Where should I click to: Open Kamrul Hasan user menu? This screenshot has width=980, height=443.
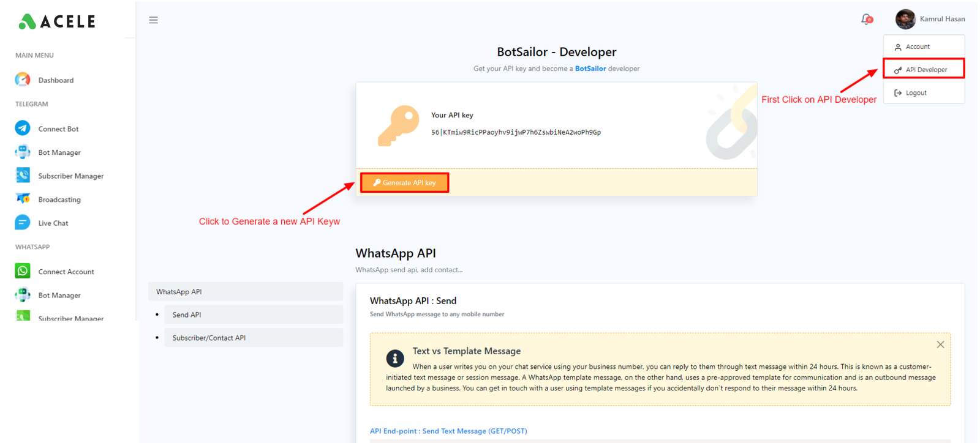pyautogui.click(x=942, y=19)
